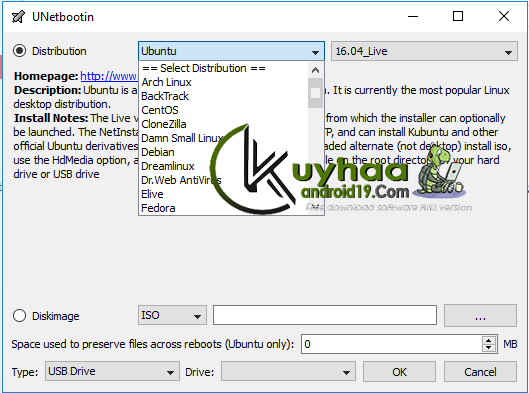Open the USB Drive type dropdown
This screenshot has width=529, height=393.
[x=112, y=371]
